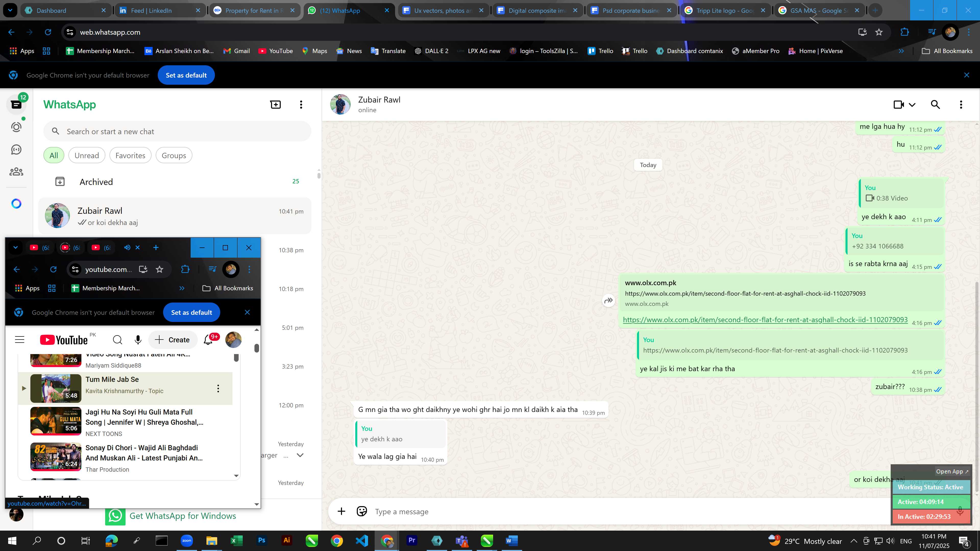The image size is (980, 551).
Task: Open options for Tum Mile Jab Se
Action: click(218, 389)
